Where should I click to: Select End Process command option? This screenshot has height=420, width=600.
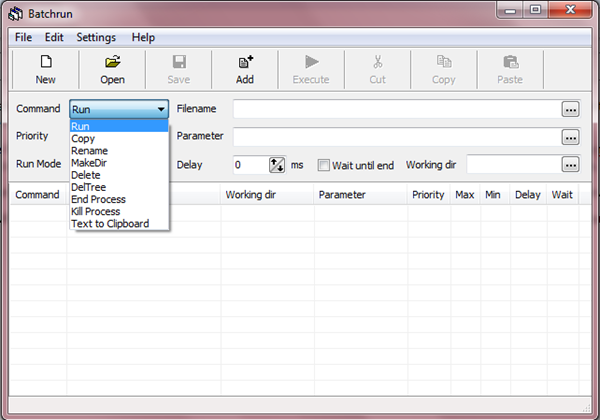119,199
